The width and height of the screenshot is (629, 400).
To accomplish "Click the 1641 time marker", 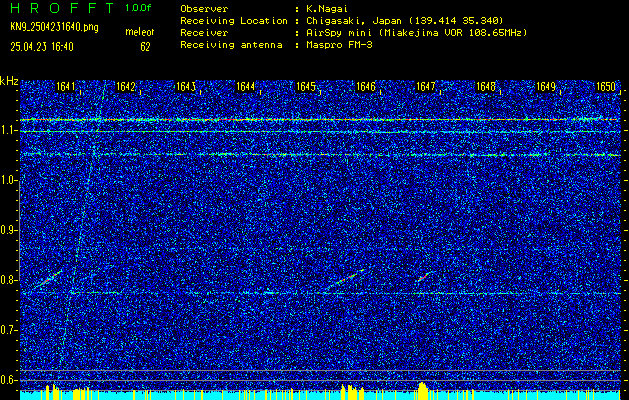I will (65, 87).
